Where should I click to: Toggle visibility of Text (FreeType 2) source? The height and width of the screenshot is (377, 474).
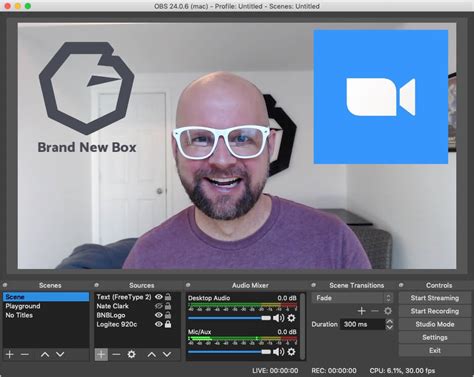click(x=159, y=297)
